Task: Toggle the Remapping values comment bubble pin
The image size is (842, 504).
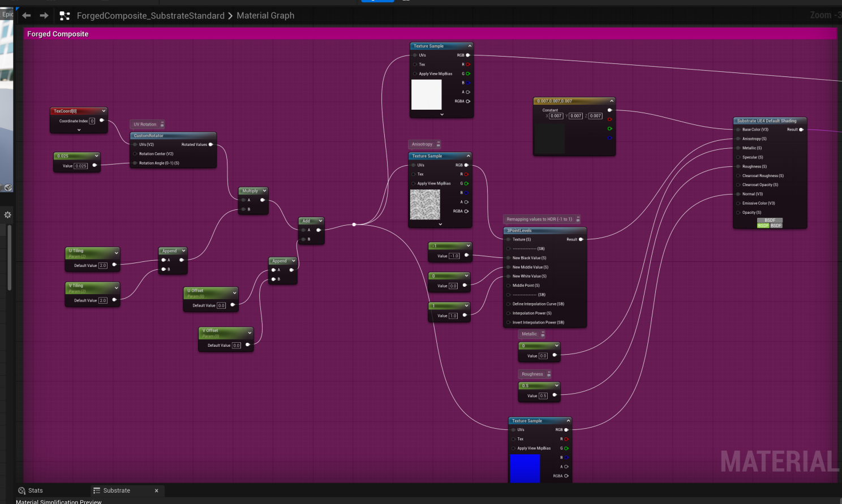Action: (578, 219)
